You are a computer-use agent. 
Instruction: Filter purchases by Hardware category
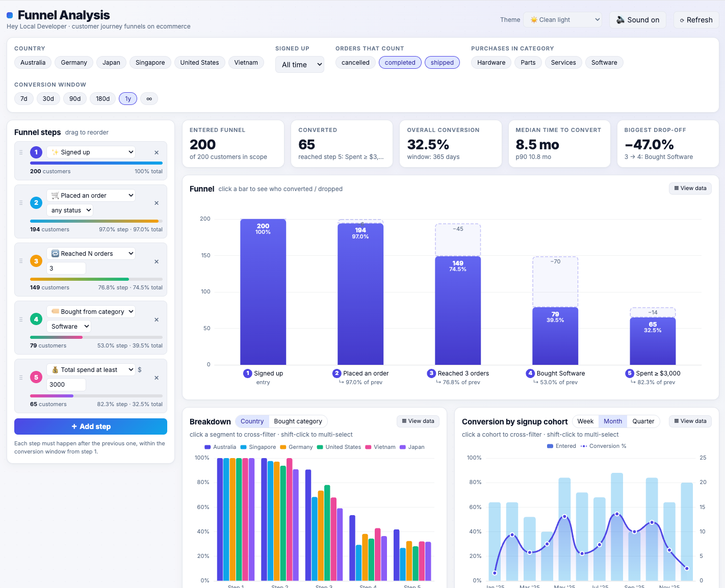[491, 63]
